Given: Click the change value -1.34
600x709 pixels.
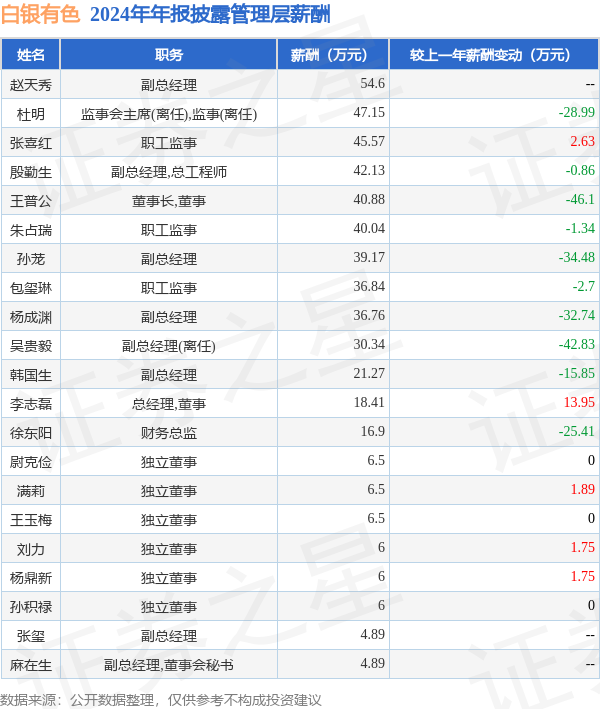Looking at the screenshot, I should (x=580, y=228).
